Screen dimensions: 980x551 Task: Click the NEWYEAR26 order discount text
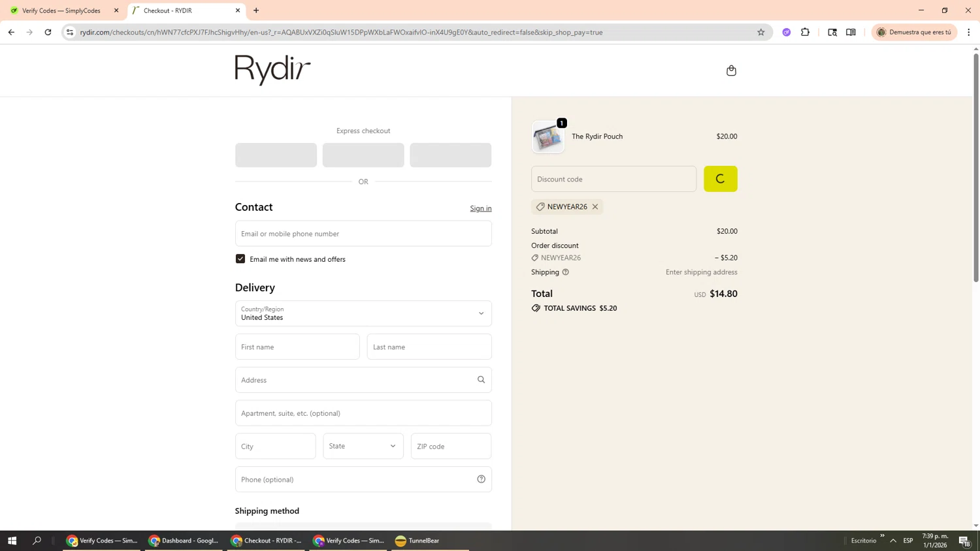pyautogui.click(x=561, y=258)
